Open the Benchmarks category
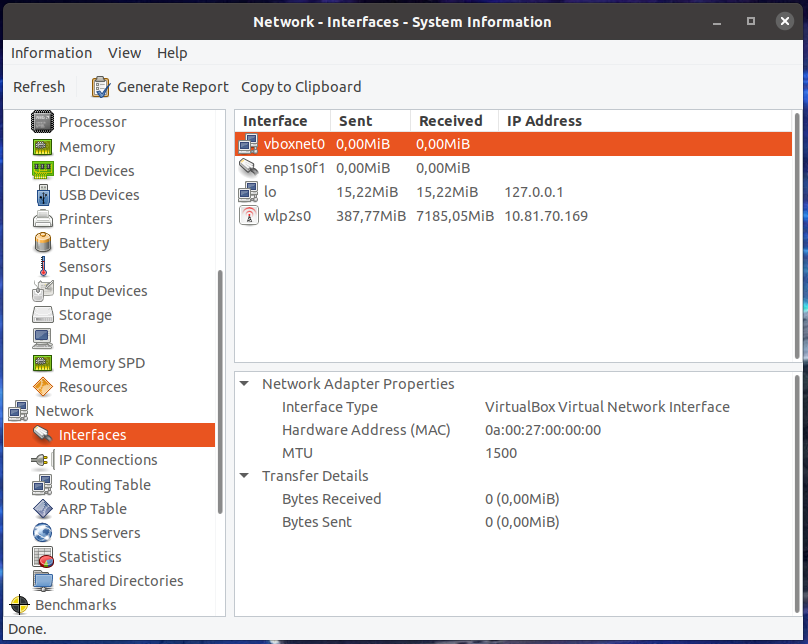Viewport: 808px width, 644px height. (x=75, y=605)
